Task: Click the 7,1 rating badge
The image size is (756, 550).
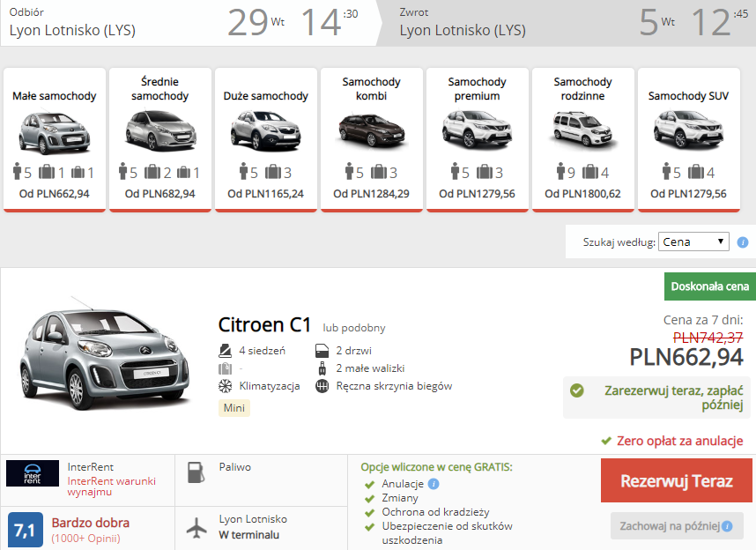Action: 25,530
